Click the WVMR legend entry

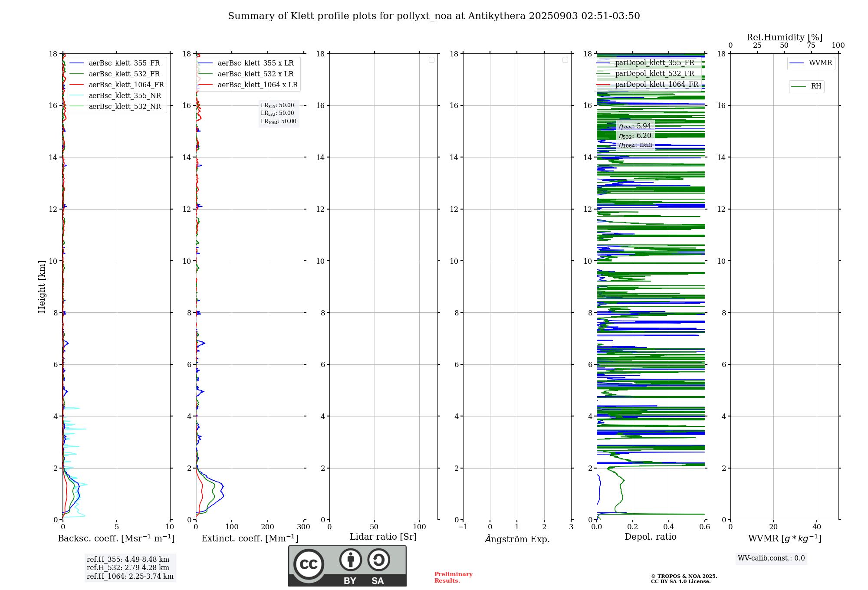click(820, 63)
